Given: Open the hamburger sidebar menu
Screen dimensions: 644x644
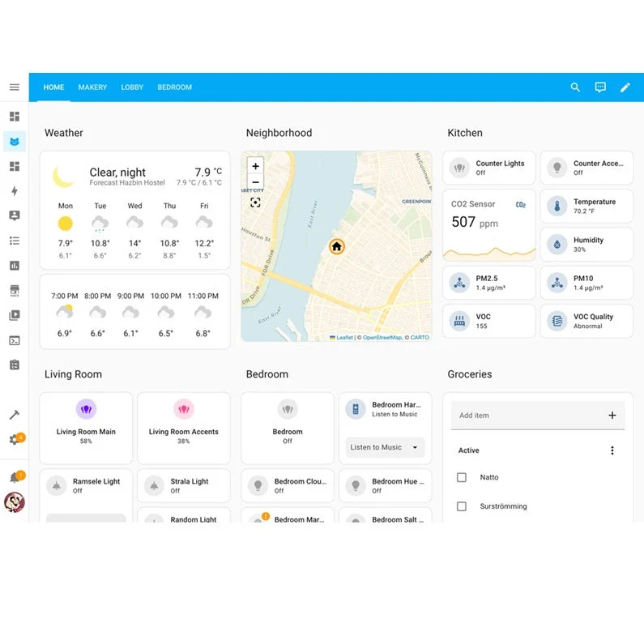Looking at the screenshot, I should [x=15, y=87].
